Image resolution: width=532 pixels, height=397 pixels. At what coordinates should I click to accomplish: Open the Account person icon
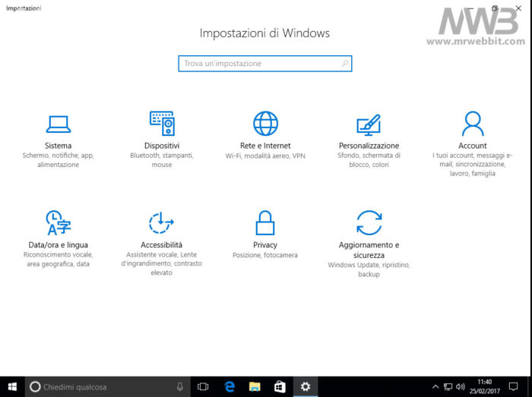tap(473, 124)
